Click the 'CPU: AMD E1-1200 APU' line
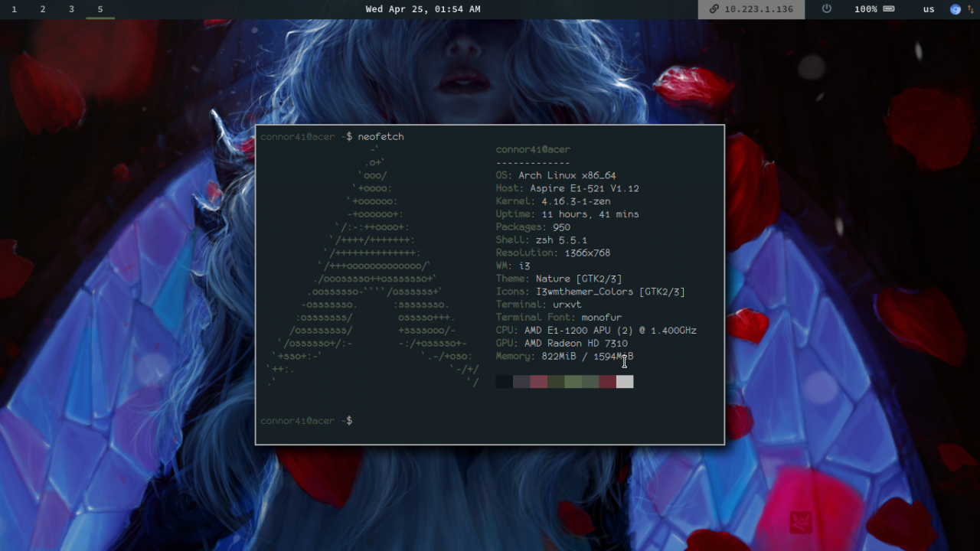Viewport: 980px width, 551px height. [x=596, y=331]
